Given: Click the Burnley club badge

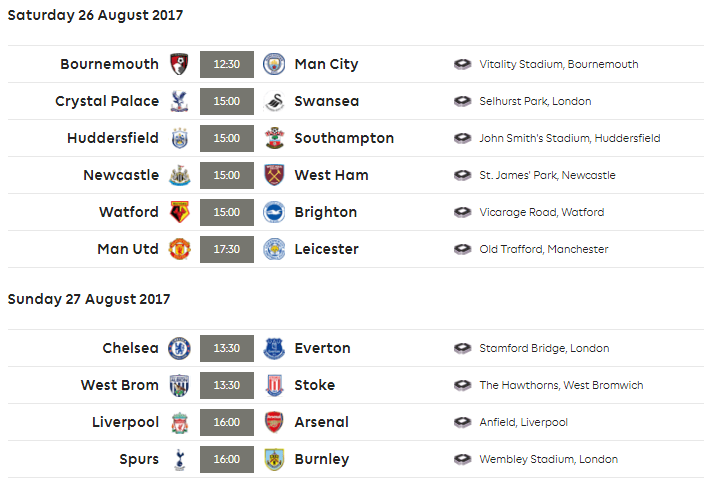Looking at the screenshot, I should click(x=274, y=459).
